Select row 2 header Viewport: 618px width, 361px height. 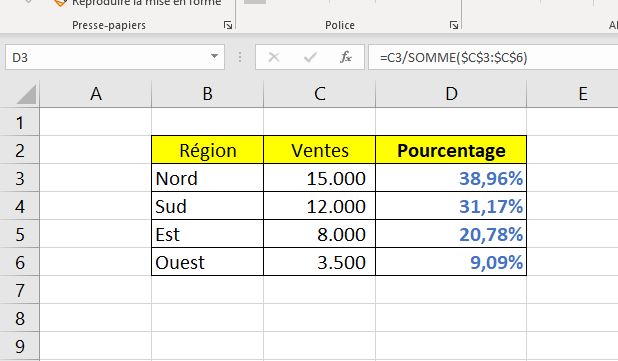pos(20,150)
